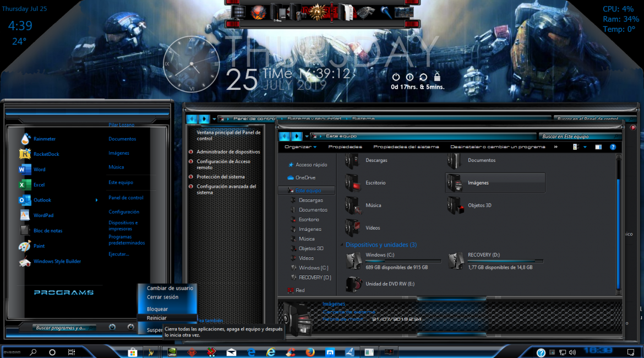Open the Objetos 3D folder icon in the main pane
This screenshot has width=644, height=358.
(x=456, y=205)
